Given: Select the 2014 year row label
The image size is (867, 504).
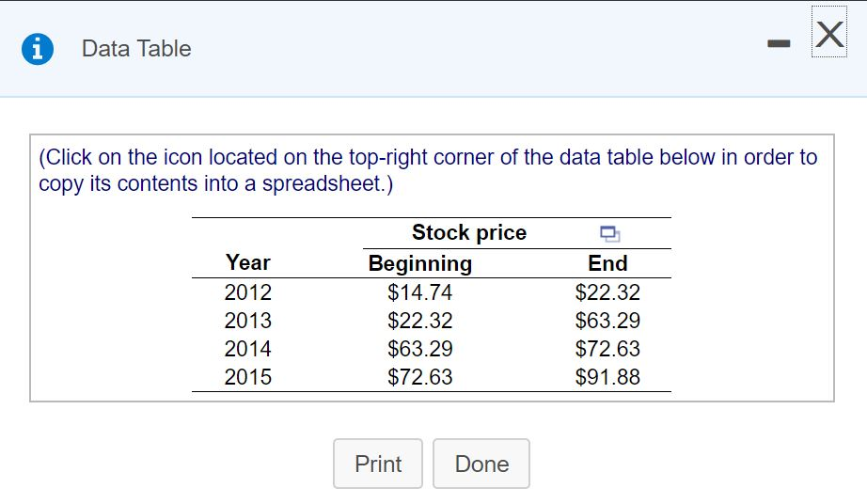Looking at the screenshot, I should tap(248, 349).
